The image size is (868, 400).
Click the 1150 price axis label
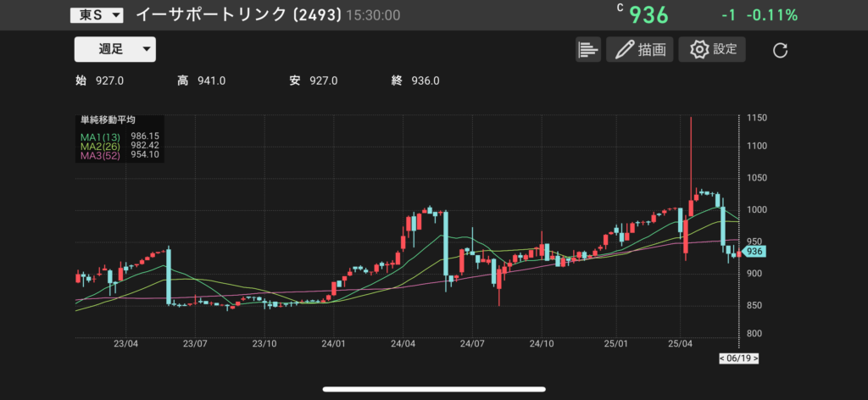(x=755, y=119)
